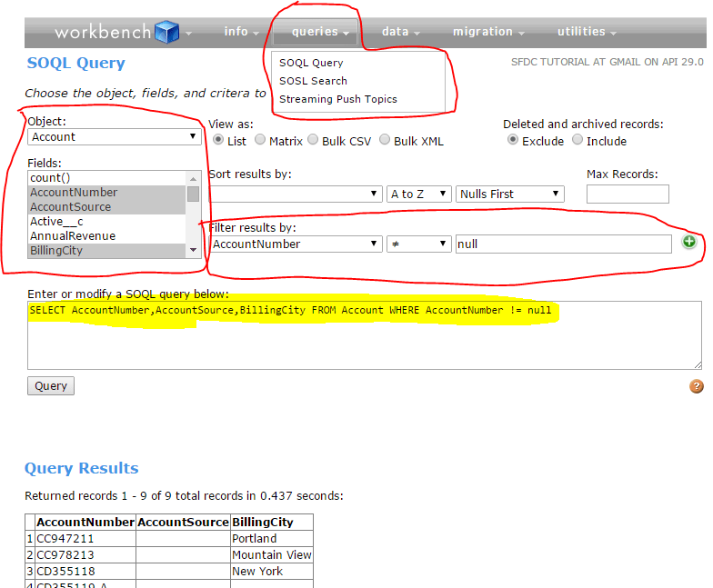Add filter row with green plus icon
Screen dimensions: 713x588
point(689,242)
